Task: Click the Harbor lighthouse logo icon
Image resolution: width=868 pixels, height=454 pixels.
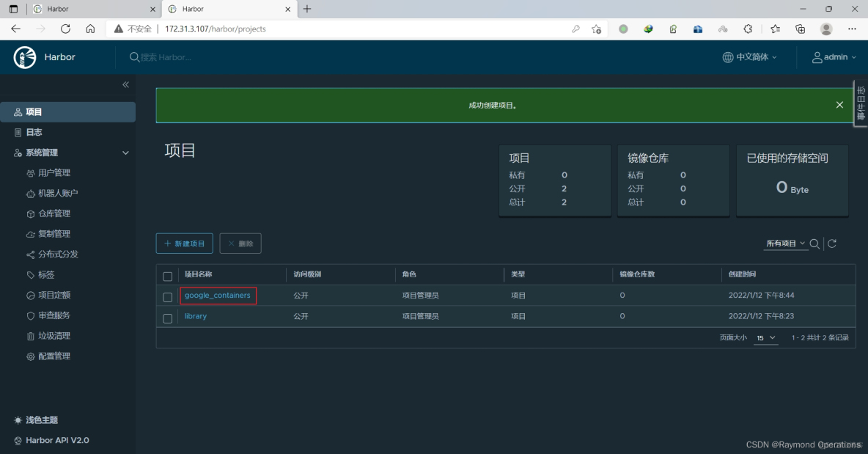Action: pos(25,57)
